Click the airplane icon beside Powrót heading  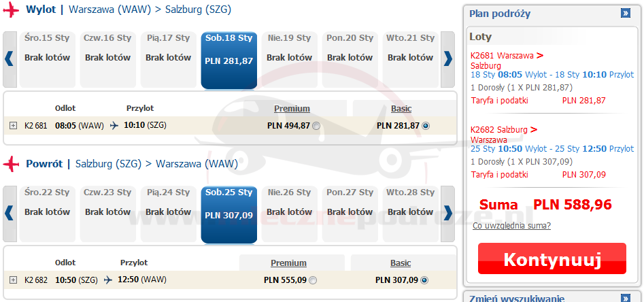12,164
